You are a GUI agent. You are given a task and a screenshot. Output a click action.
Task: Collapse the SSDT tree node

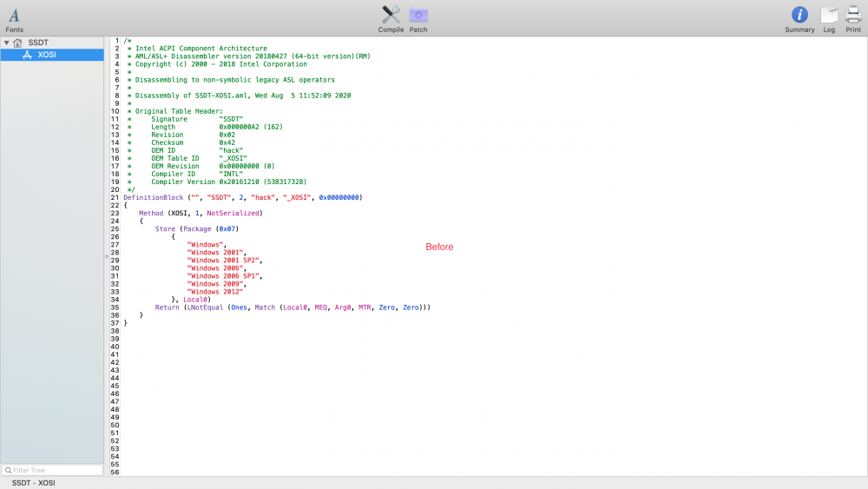click(x=6, y=43)
